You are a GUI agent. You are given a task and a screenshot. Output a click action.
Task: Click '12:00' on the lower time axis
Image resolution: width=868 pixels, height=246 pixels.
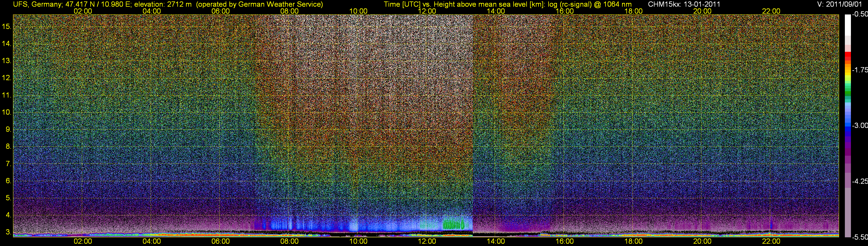pos(427,241)
